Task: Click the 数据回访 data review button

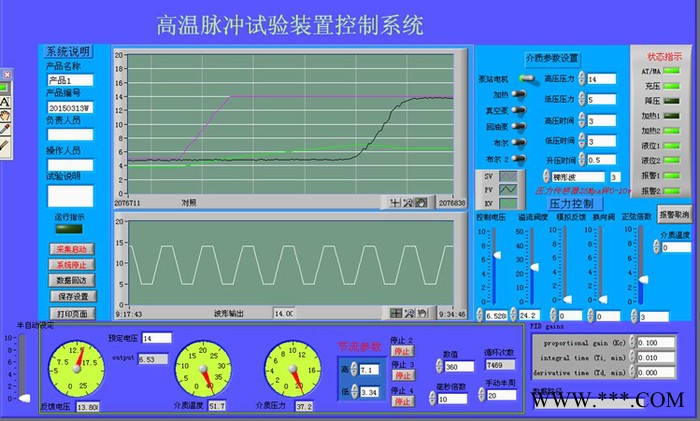Action: pyautogui.click(x=72, y=280)
